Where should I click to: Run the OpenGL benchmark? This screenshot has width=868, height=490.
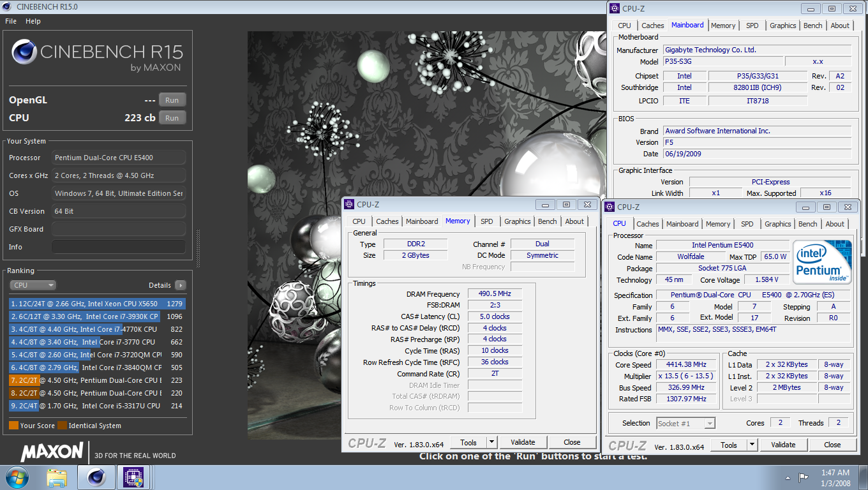(172, 100)
